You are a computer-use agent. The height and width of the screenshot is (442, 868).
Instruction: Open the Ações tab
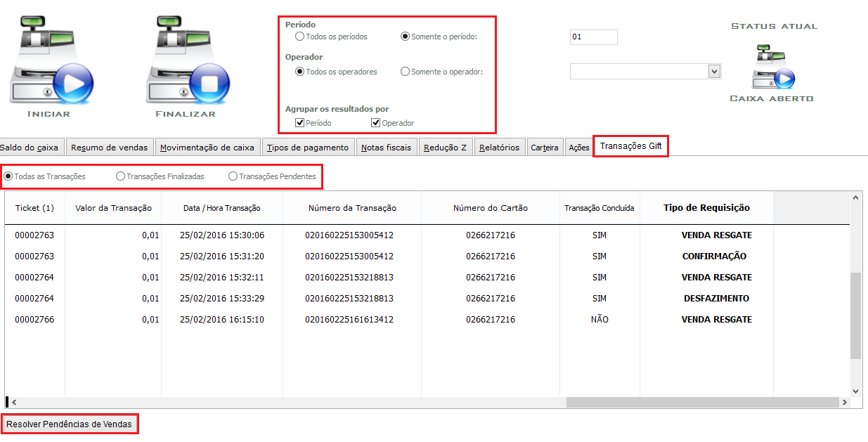point(579,148)
